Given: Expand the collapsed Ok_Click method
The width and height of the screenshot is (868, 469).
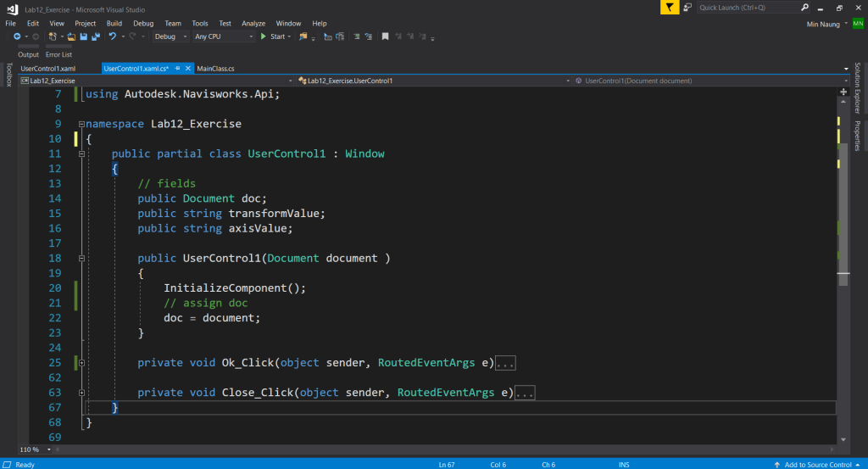Looking at the screenshot, I should (81, 363).
